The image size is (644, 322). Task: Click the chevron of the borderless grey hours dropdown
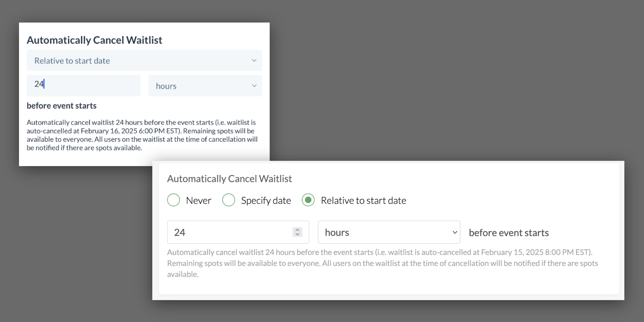(x=254, y=86)
